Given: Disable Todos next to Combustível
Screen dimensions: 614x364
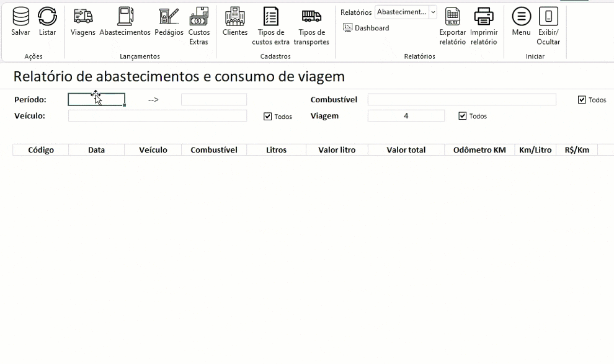Looking at the screenshot, I should (x=581, y=99).
